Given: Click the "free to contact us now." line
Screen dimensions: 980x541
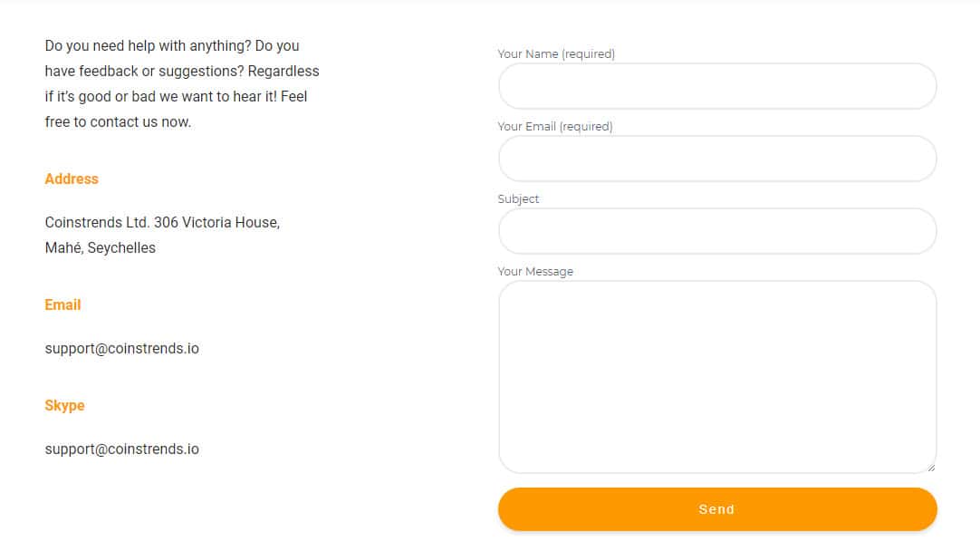Looking at the screenshot, I should coord(118,122).
